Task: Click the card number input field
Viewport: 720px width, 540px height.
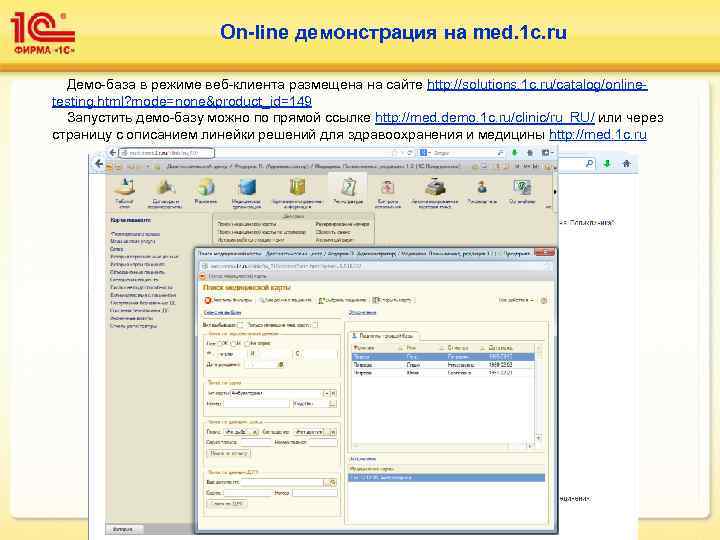Action: click(x=256, y=404)
